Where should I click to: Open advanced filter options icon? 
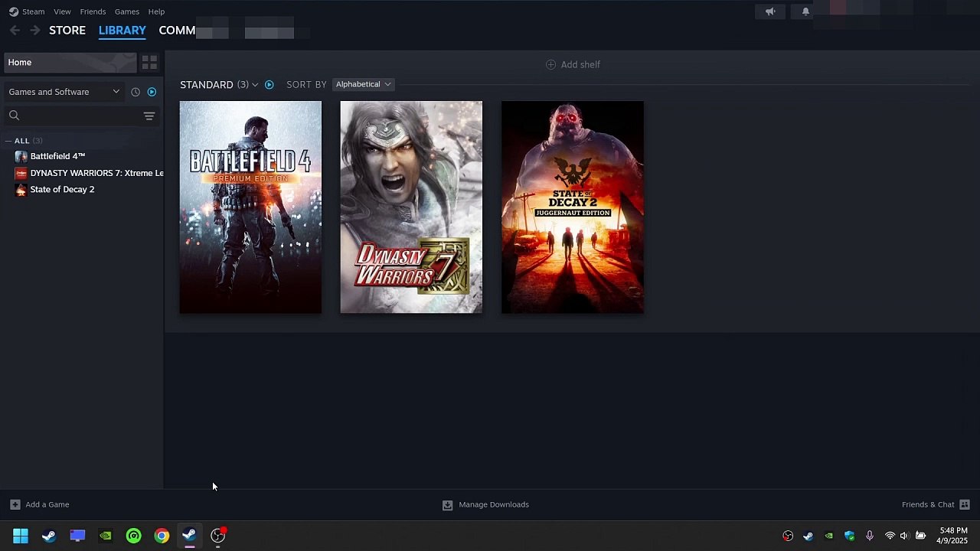tap(149, 116)
